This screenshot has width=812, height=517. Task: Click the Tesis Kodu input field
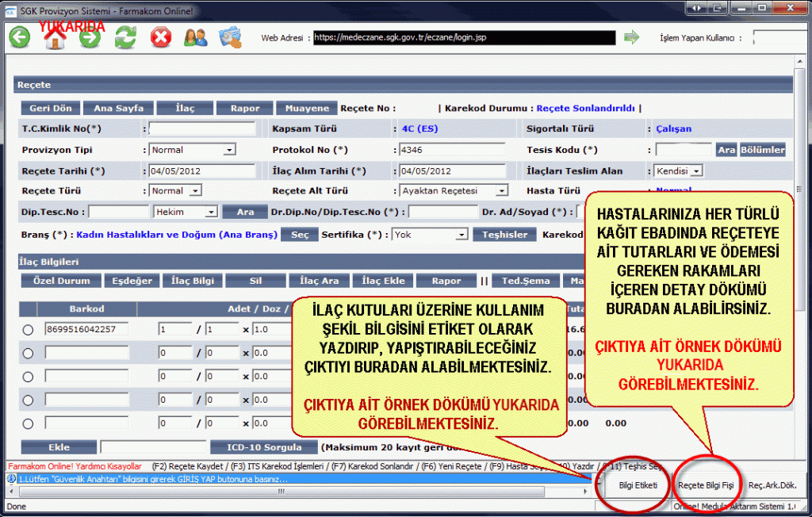(x=684, y=150)
